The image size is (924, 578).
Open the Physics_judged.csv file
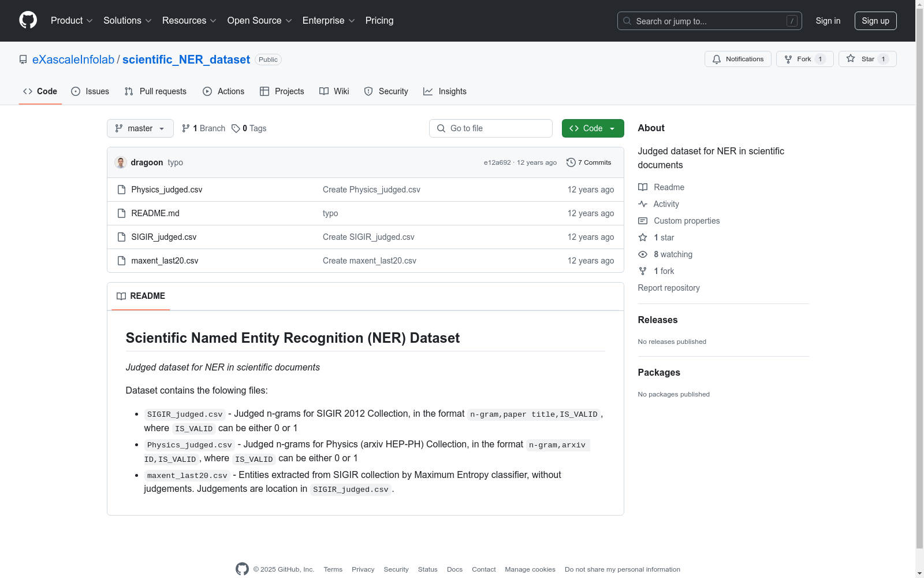pyautogui.click(x=167, y=190)
